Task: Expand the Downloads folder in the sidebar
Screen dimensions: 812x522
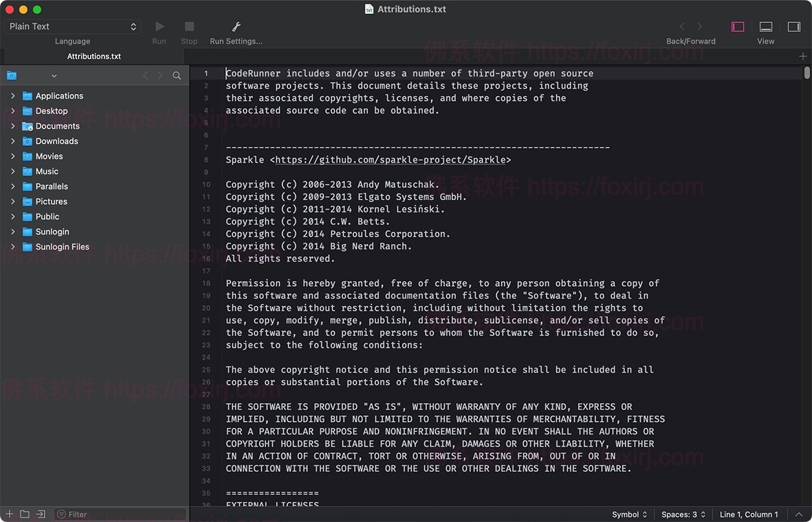Action: coord(12,141)
